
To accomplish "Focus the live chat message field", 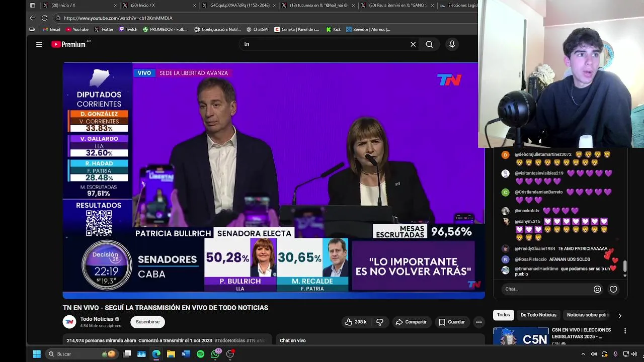I will coord(547,289).
